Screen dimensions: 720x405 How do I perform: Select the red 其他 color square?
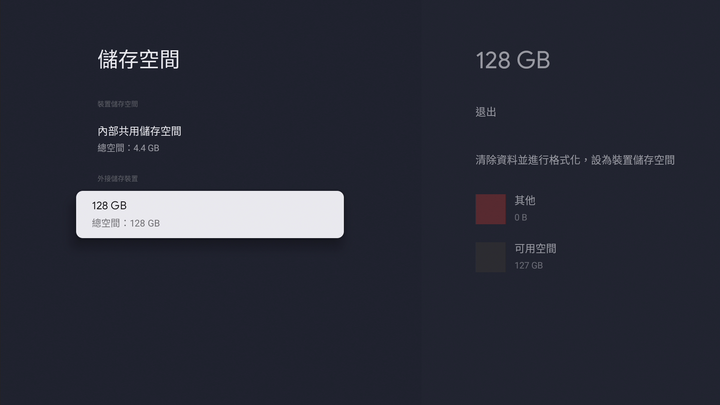click(x=490, y=209)
